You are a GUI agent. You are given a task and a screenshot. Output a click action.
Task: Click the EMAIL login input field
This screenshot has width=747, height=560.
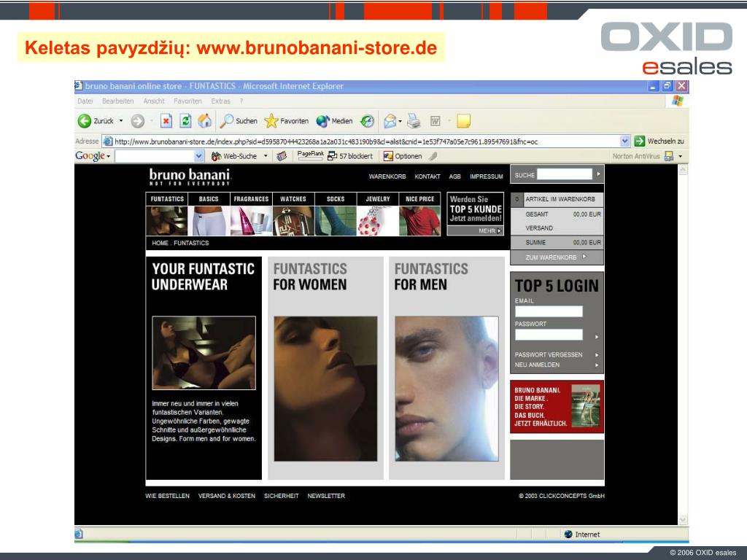coord(549,311)
